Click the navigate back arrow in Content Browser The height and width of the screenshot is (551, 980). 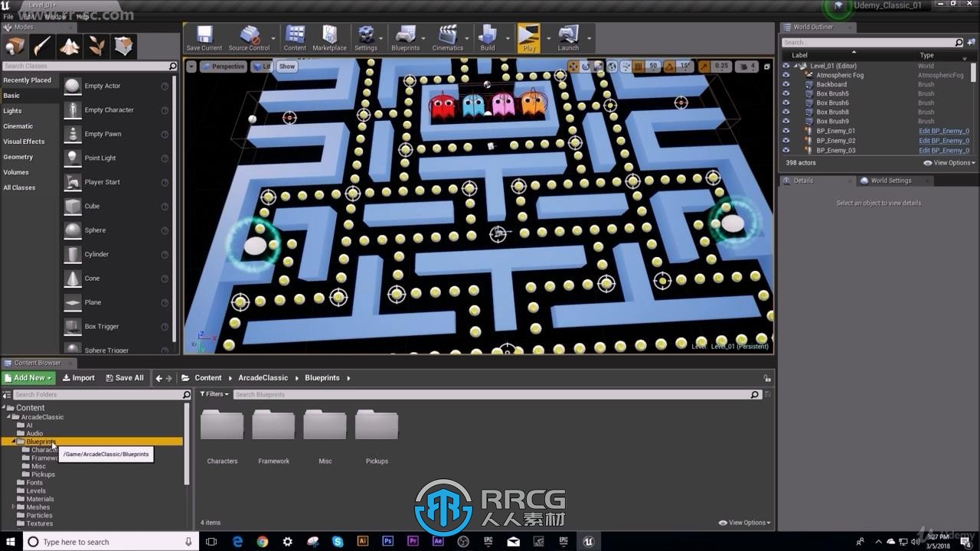pyautogui.click(x=159, y=378)
